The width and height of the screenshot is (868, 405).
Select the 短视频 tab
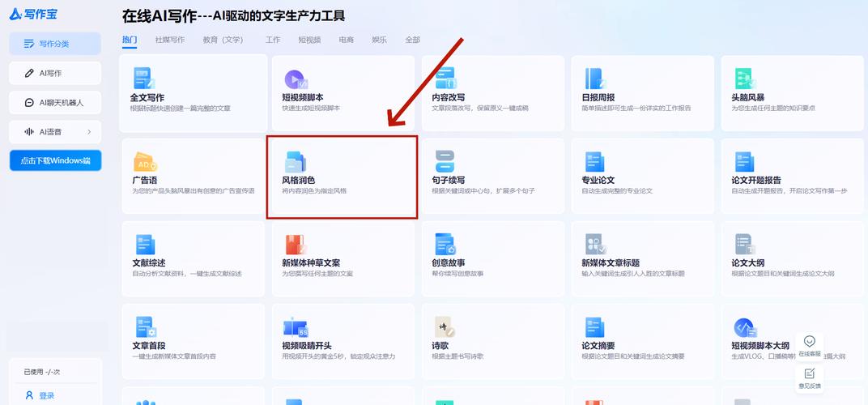[309, 40]
